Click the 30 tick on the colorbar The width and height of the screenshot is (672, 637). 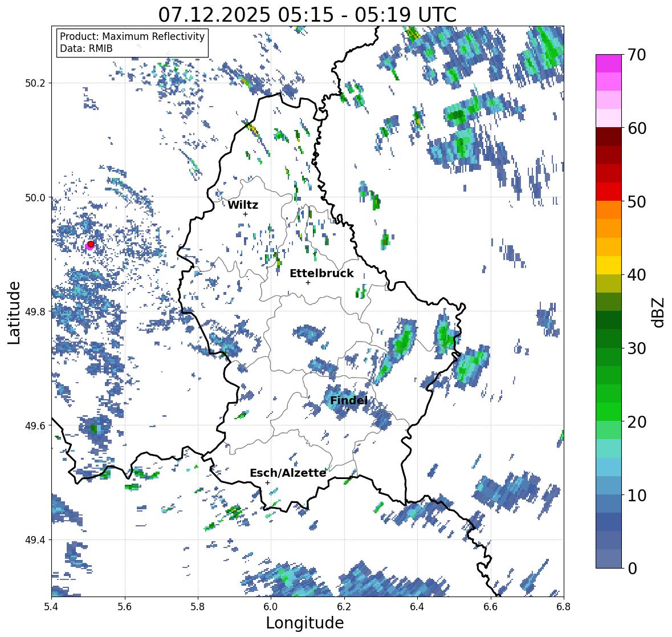click(x=637, y=348)
